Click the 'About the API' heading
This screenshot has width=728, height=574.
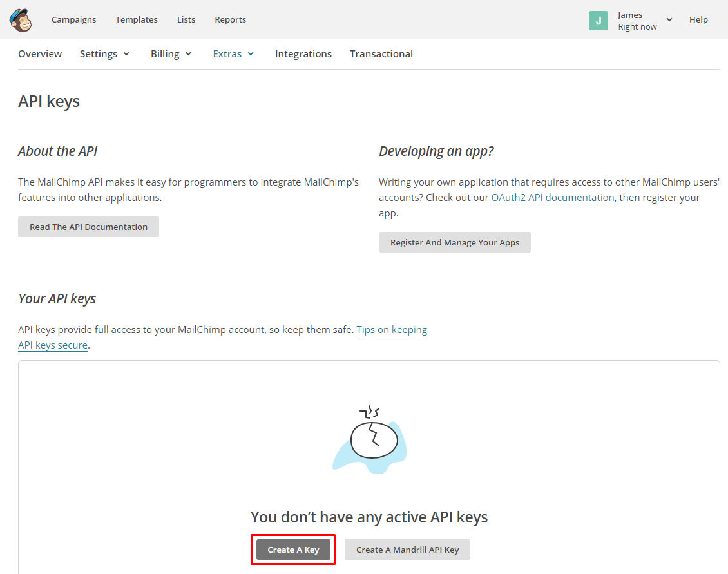click(57, 151)
